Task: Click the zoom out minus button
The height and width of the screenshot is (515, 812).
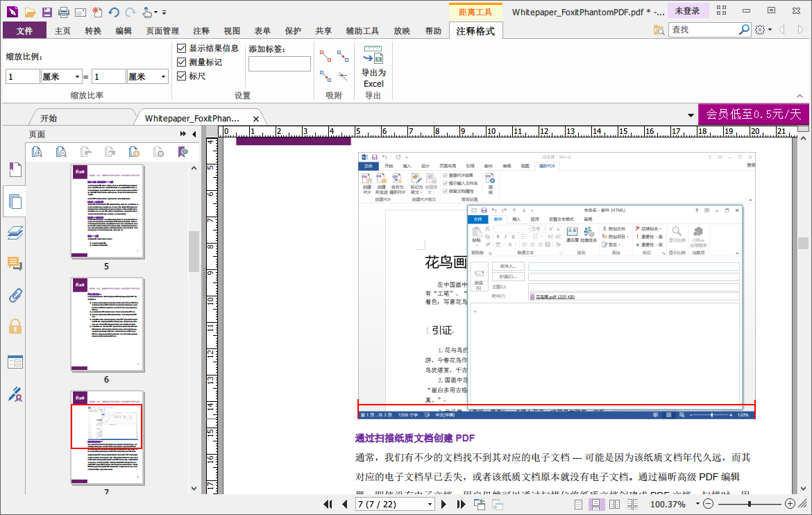Action: (x=709, y=504)
